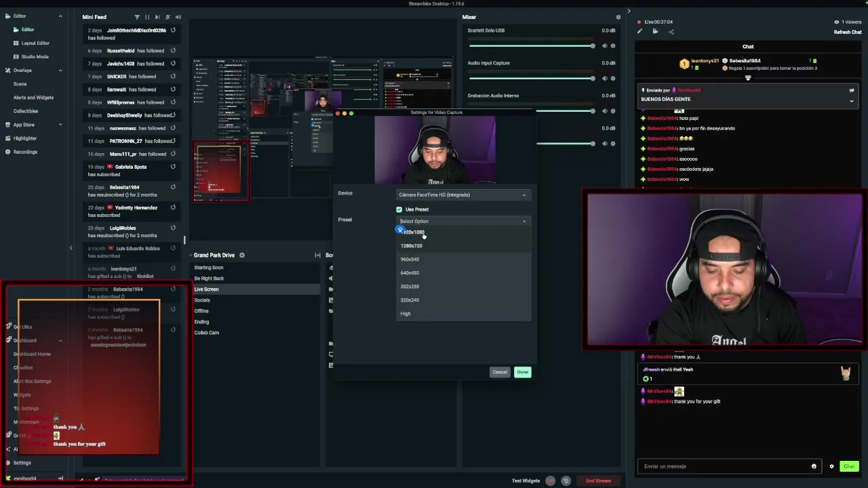The image size is (868, 488).
Task: Replay the Gabriela Spota subscribe alert
Action: (173, 167)
